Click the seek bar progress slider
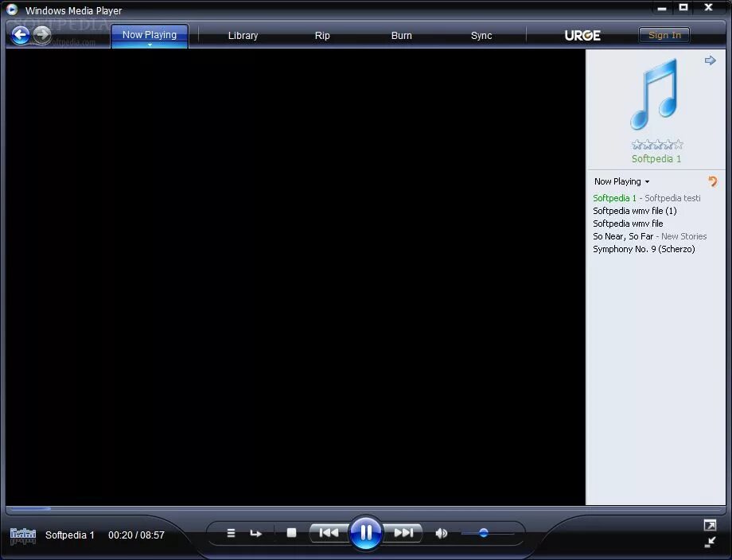 pyautogui.click(x=366, y=508)
